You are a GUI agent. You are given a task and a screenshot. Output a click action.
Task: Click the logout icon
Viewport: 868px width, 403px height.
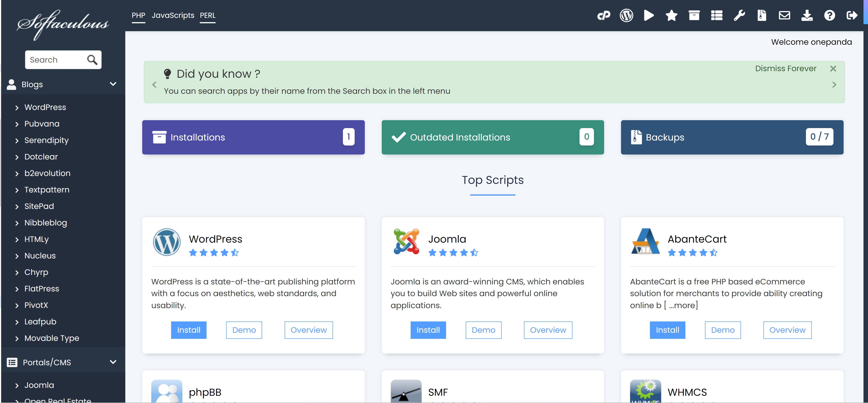pos(852,16)
